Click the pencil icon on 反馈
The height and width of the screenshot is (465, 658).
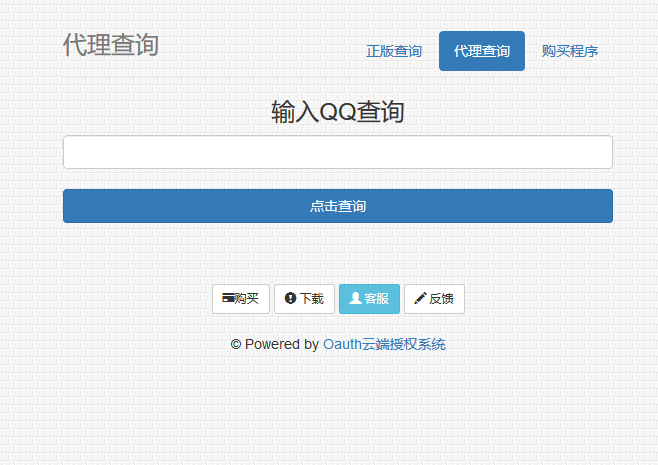tap(420, 298)
